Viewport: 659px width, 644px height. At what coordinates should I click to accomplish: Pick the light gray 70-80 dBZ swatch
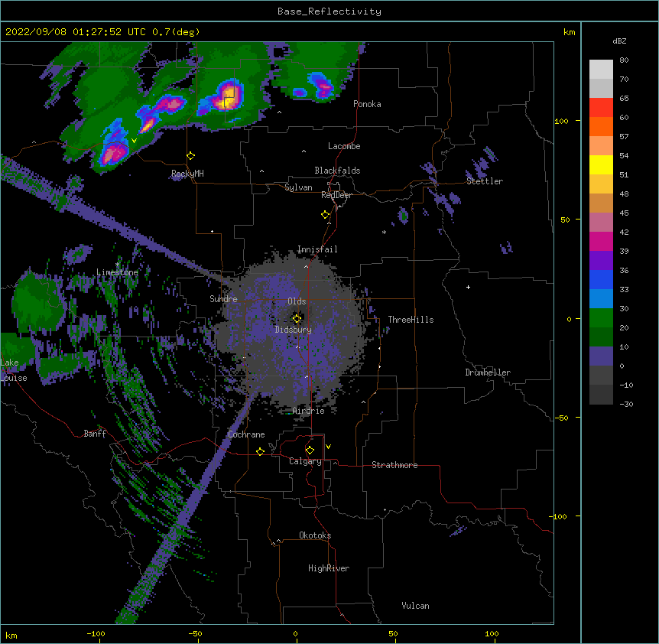(x=601, y=70)
